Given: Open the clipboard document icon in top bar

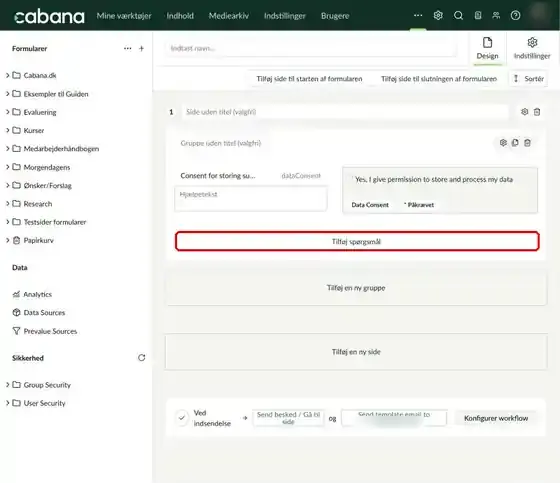Looking at the screenshot, I should coord(478,15).
